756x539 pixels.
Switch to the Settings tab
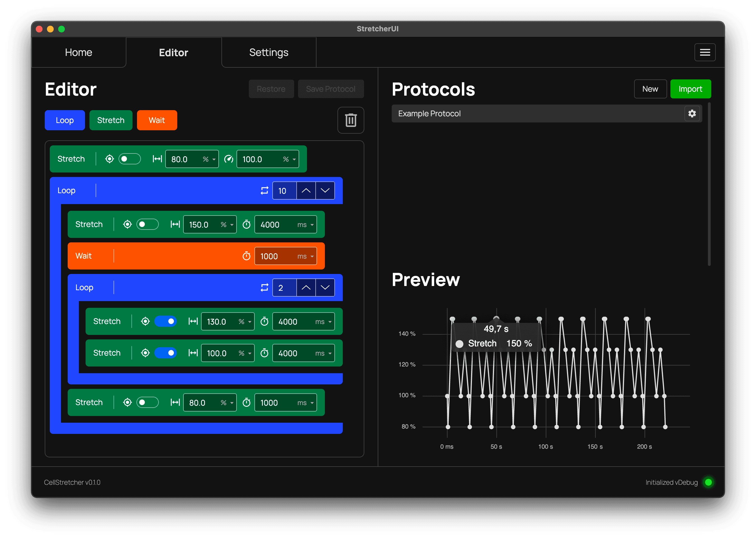[269, 53]
